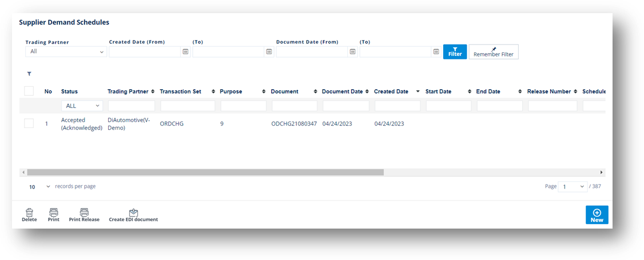Click the Document column filter field
This screenshot has width=644, height=260.
[x=295, y=106]
